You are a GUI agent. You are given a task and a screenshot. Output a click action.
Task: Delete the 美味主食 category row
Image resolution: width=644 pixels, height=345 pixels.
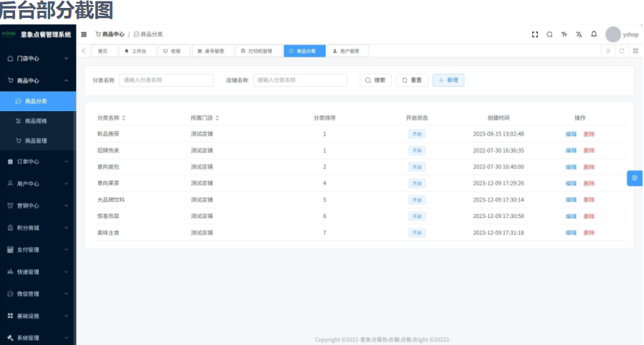pos(589,232)
